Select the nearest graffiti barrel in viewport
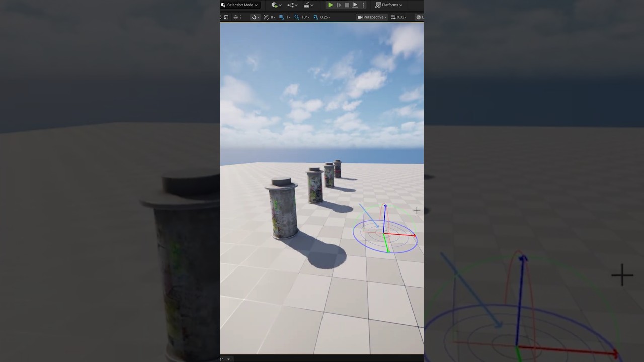Viewport: 644px width, 362px height. point(282,208)
